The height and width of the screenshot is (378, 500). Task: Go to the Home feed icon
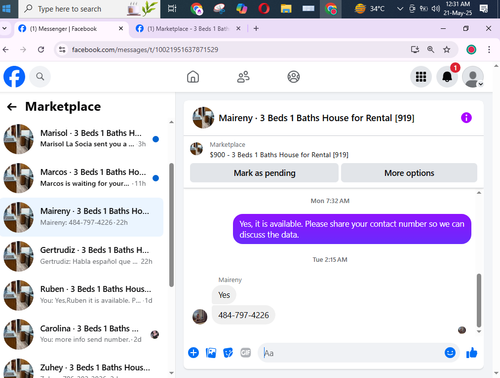[x=193, y=77]
